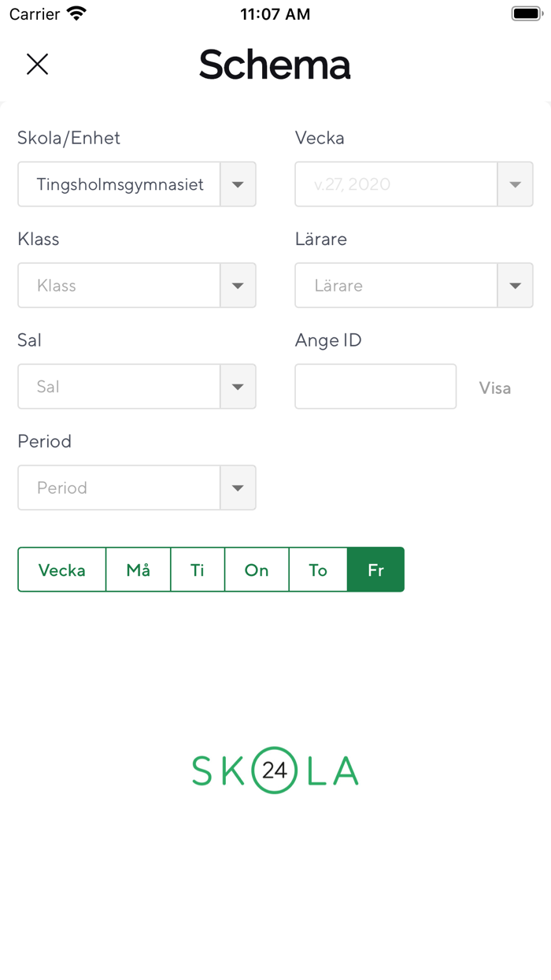This screenshot has height=980, width=551.
Task: Click the Klass placeholder field
Action: tap(120, 285)
